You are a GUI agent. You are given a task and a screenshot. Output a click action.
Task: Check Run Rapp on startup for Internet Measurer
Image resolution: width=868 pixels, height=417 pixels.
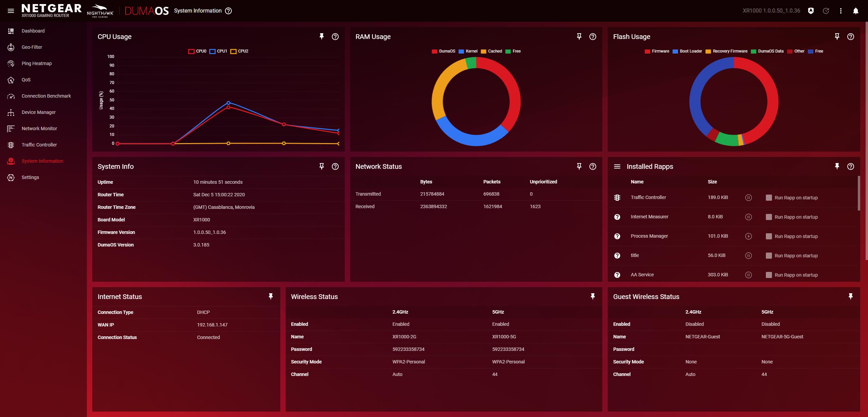pos(769,217)
